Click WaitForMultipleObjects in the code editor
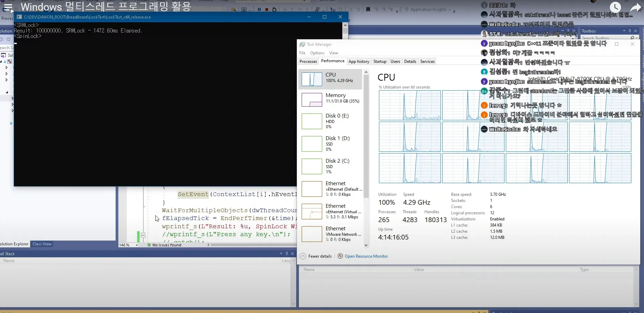Image resolution: width=644 pixels, height=313 pixels. pos(205,210)
